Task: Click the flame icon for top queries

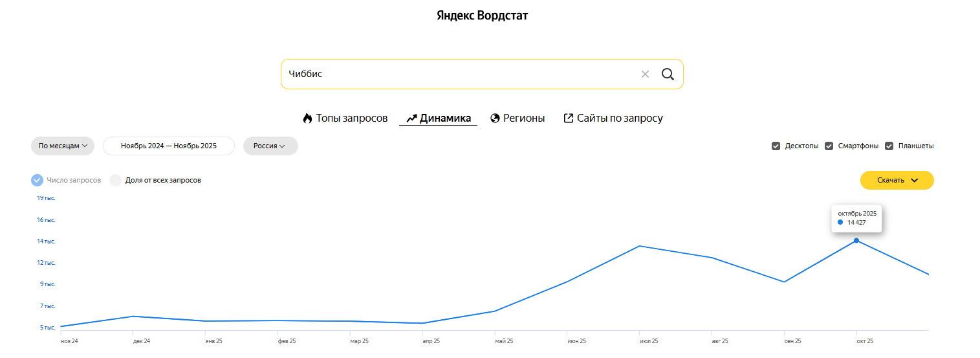Action: [x=307, y=118]
